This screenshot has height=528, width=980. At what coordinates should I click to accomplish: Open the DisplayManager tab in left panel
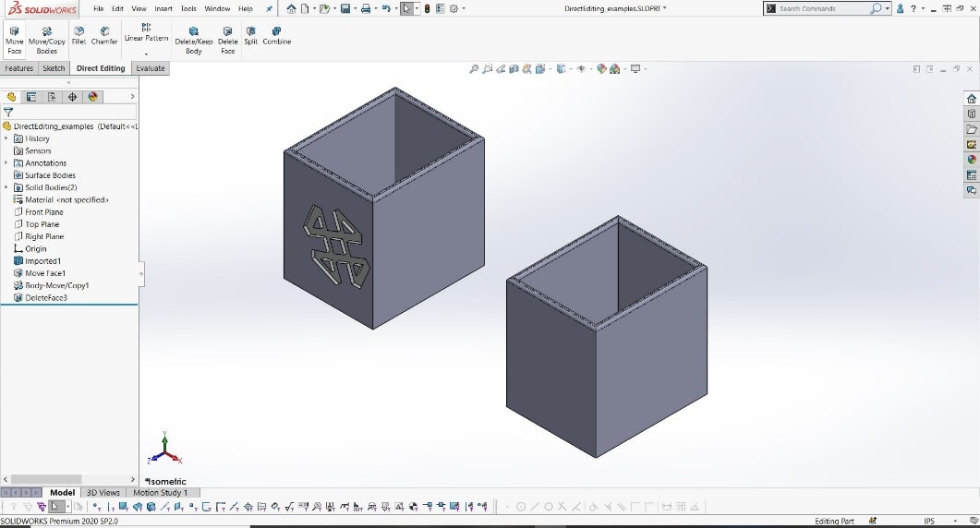pos(92,97)
